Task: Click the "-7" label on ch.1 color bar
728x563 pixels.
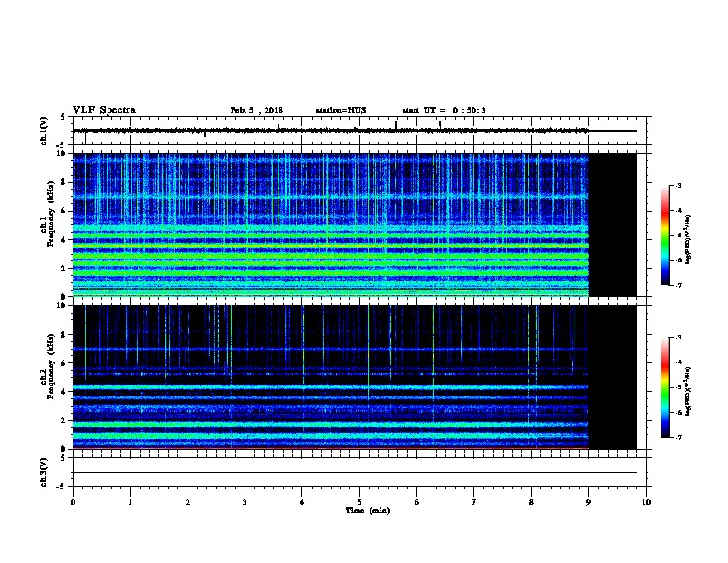Action: [x=677, y=286]
